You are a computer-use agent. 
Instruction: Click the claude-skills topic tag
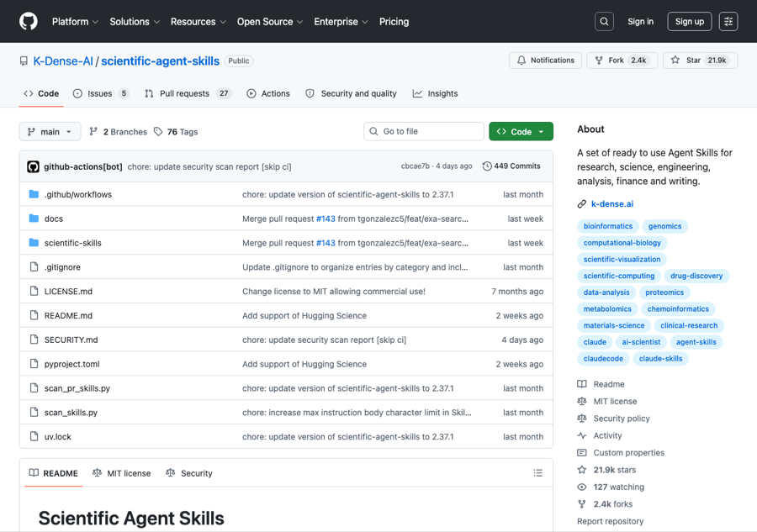click(x=660, y=358)
